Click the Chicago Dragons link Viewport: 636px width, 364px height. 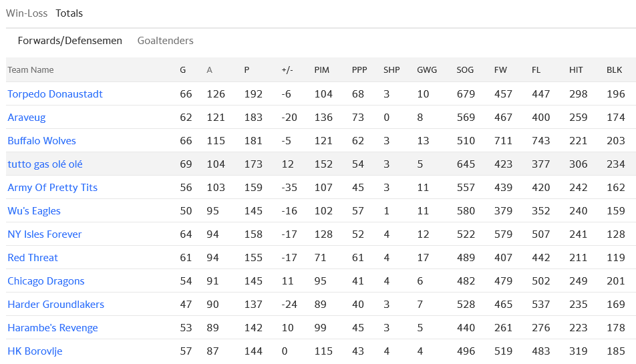point(46,281)
